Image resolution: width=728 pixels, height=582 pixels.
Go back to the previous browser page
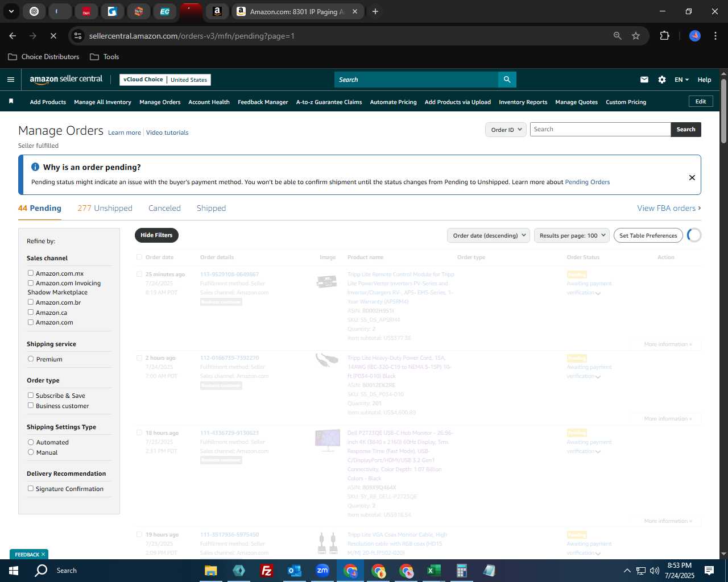[13, 36]
